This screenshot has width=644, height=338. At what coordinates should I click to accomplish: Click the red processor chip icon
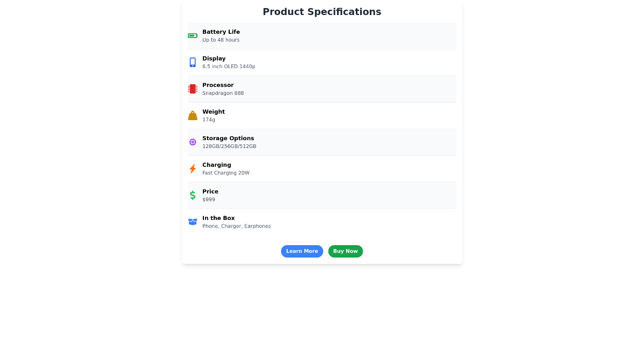tap(193, 89)
